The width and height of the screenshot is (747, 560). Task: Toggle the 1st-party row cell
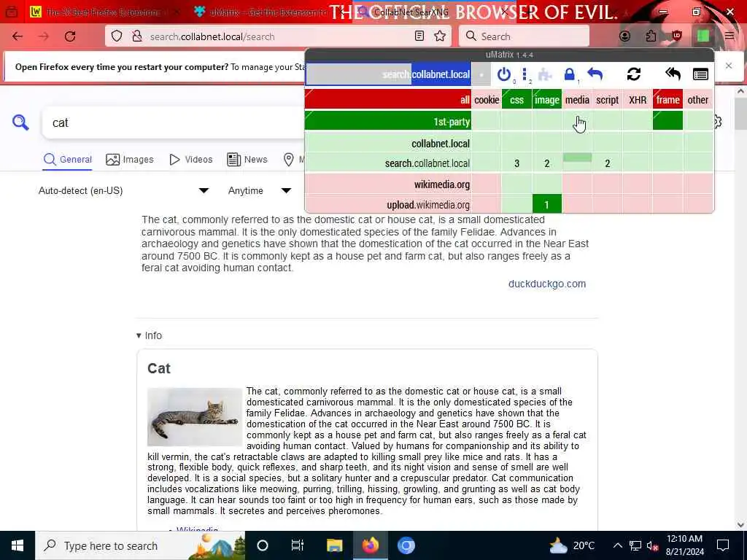[388, 121]
